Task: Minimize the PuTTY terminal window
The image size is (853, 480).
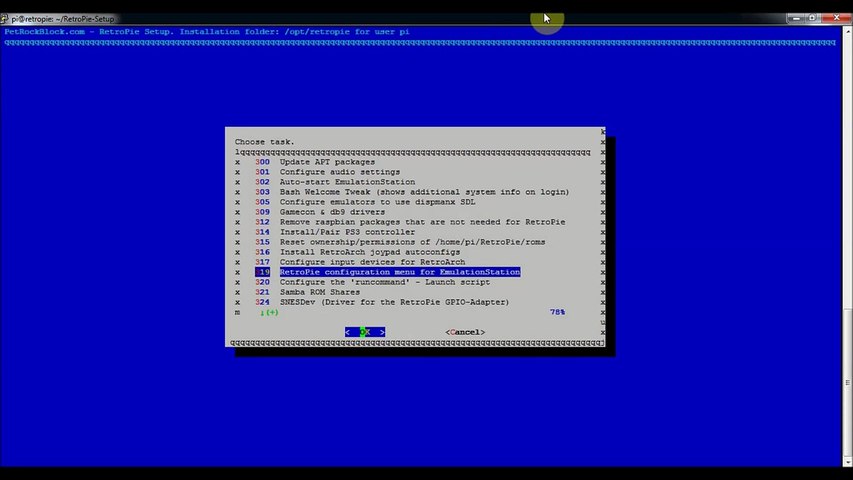Action: point(796,18)
